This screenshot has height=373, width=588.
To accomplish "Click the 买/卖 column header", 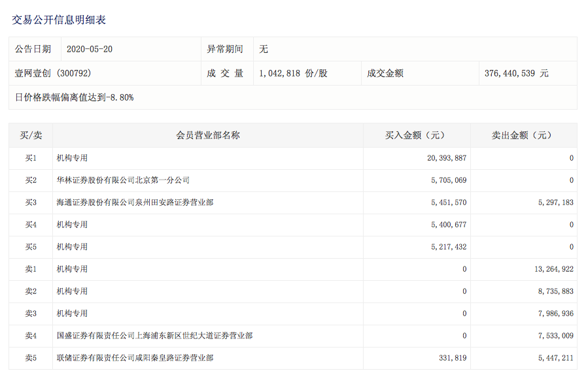I will coord(31,135).
